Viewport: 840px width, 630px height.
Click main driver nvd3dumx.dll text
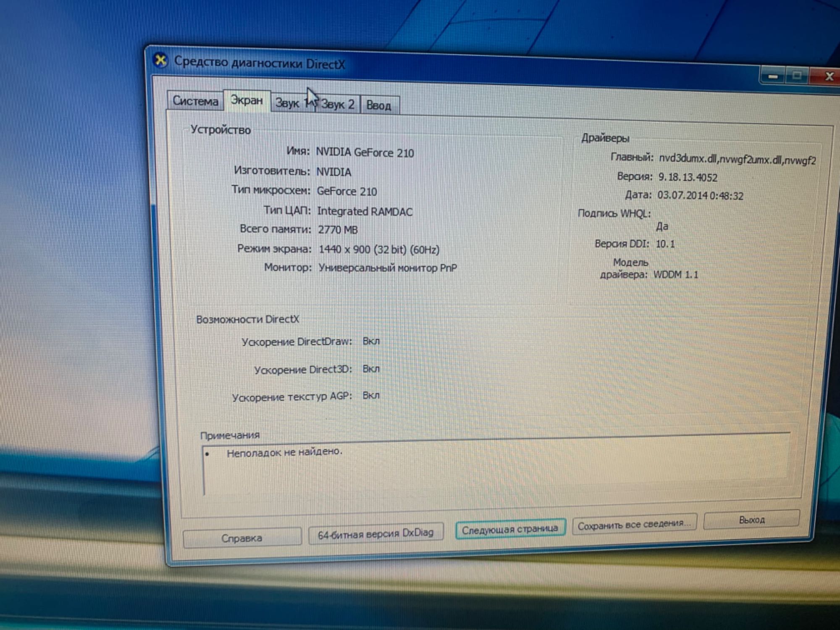737,159
